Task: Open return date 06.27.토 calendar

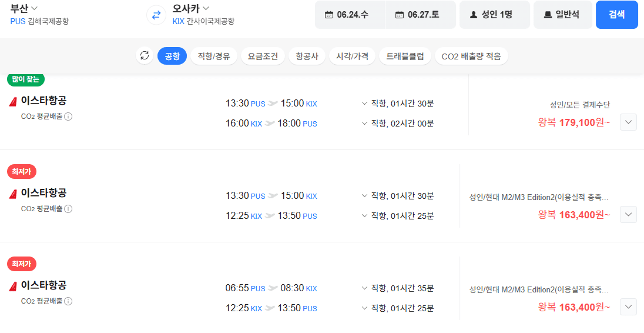Action: pyautogui.click(x=421, y=15)
